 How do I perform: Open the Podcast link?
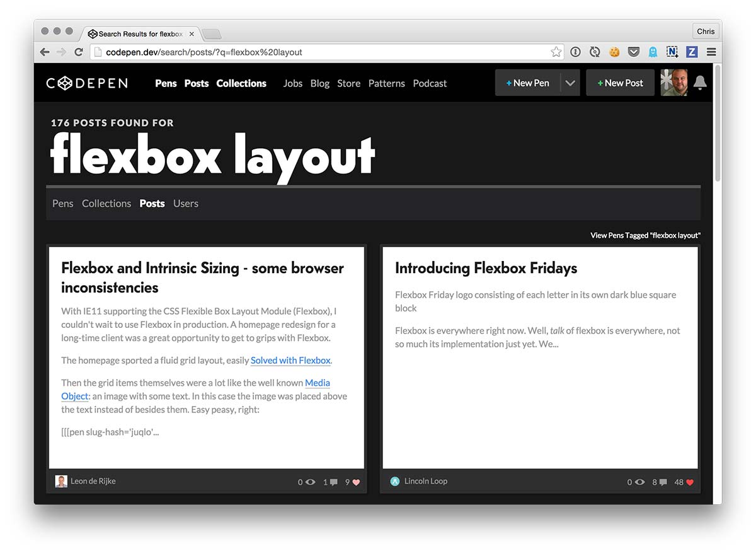coord(430,83)
